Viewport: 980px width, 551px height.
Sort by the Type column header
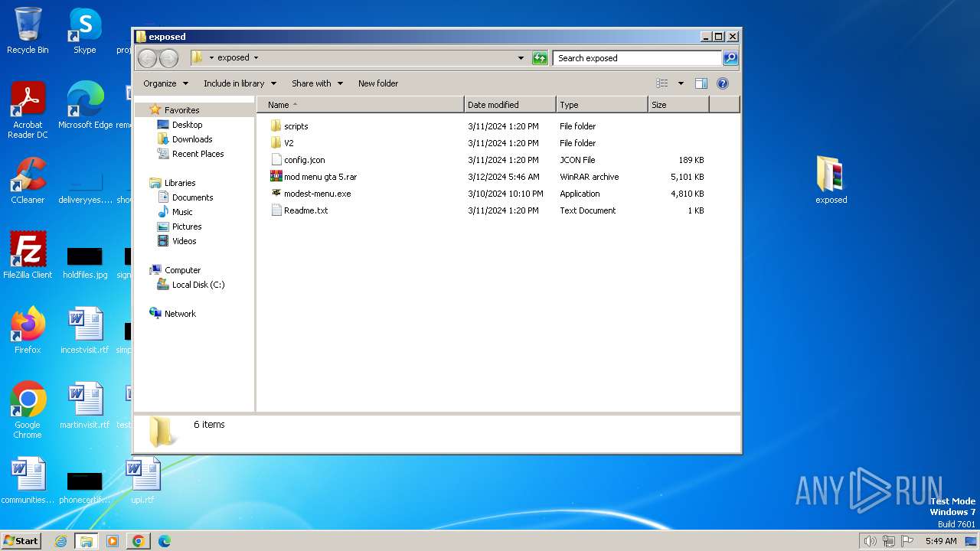tap(602, 105)
